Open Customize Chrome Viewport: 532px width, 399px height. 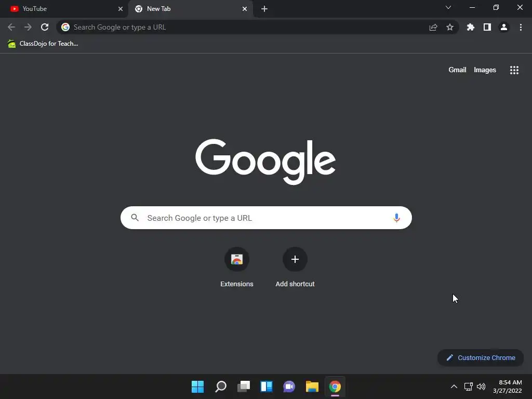tap(481, 357)
